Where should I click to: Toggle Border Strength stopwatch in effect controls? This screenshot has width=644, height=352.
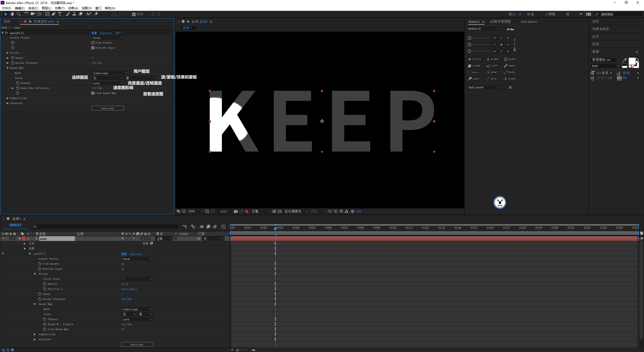coord(13,63)
